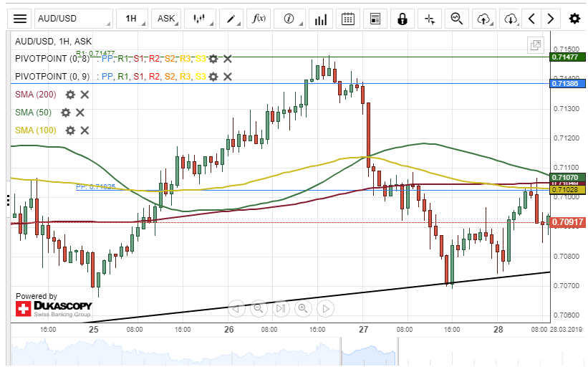This screenshot has height=372, width=588.
Task: Activate the crosshair cursor tool
Action: (430, 19)
